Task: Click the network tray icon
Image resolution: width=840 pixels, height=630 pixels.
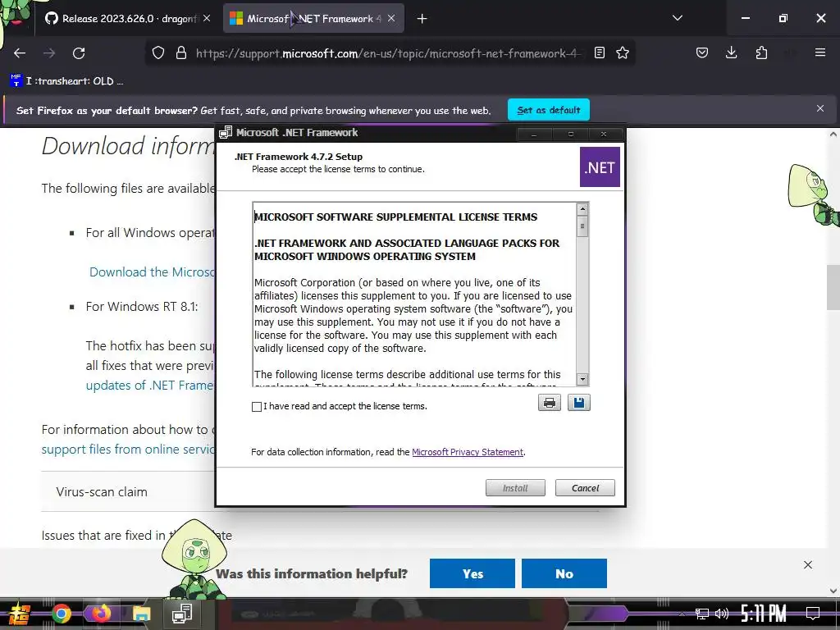Action: [702, 614]
